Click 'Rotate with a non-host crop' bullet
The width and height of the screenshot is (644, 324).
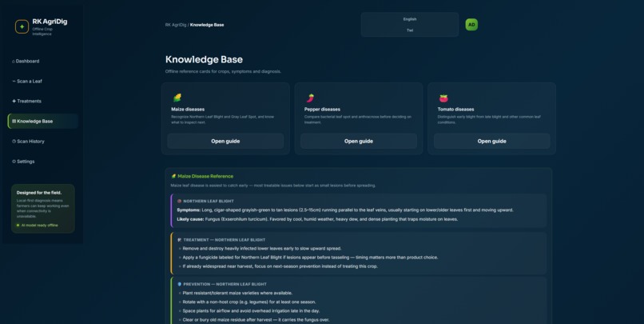coord(249,302)
